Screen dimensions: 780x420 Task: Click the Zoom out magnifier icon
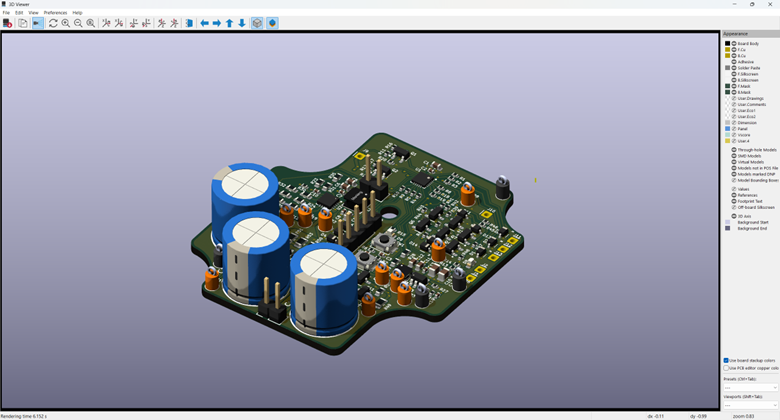(78, 23)
